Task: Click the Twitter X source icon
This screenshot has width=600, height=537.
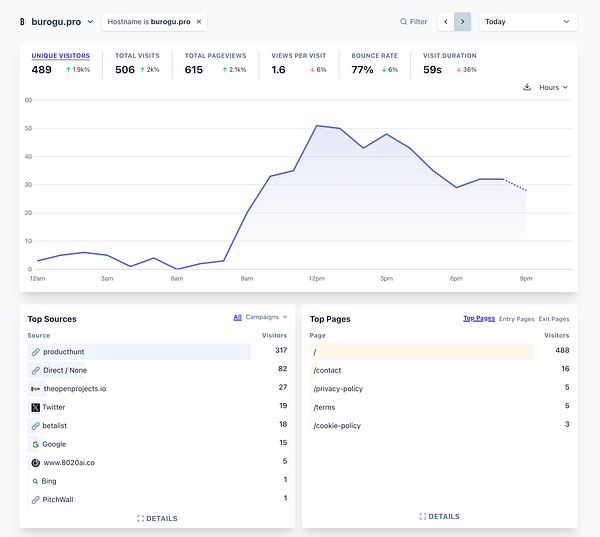Action: 35,407
